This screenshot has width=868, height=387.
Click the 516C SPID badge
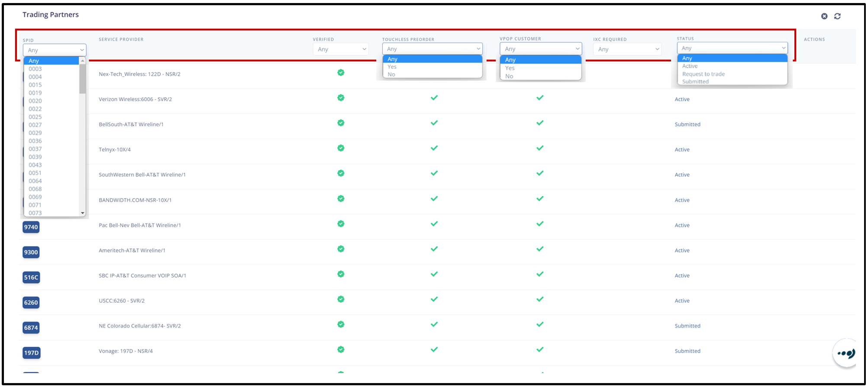click(31, 277)
